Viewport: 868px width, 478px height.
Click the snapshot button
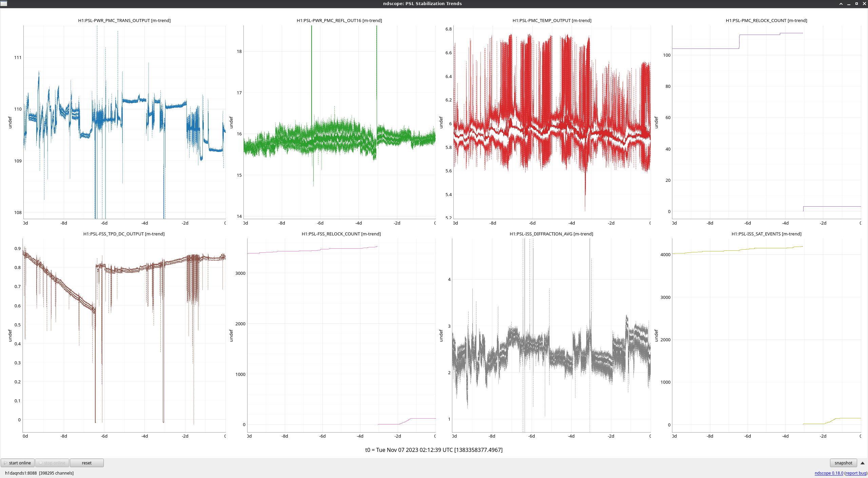(x=843, y=463)
